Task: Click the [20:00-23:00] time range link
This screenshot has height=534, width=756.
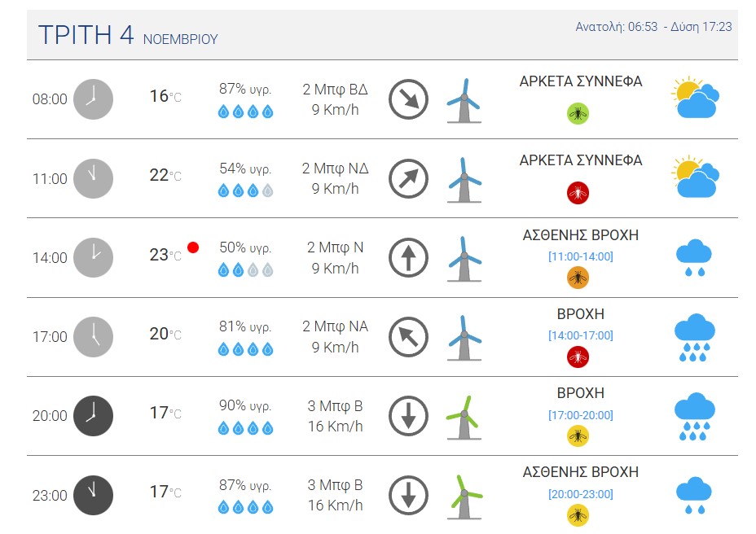Action: 580,494
